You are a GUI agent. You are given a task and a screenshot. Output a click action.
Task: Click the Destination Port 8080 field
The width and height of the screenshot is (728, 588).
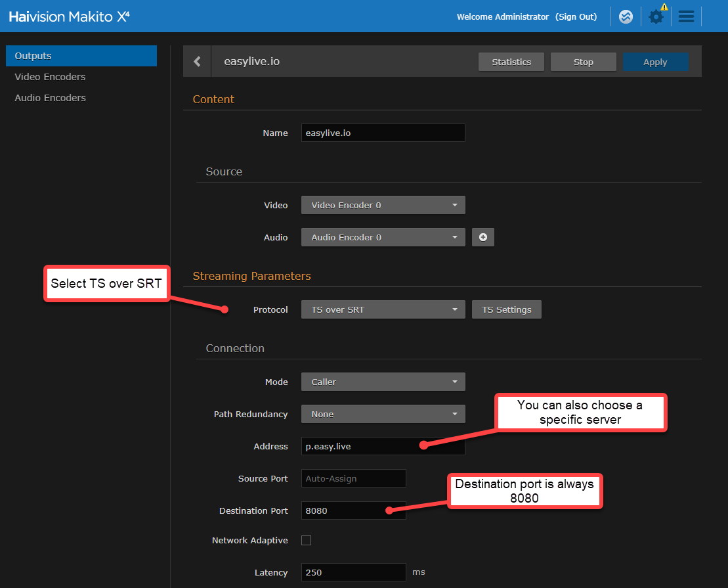[x=353, y=510]
